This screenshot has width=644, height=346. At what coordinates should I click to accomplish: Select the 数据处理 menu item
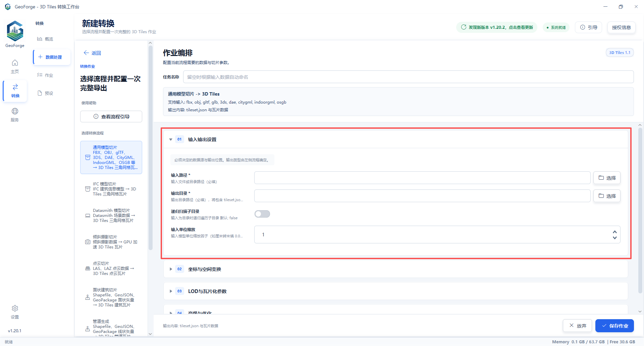pos(52,57)
